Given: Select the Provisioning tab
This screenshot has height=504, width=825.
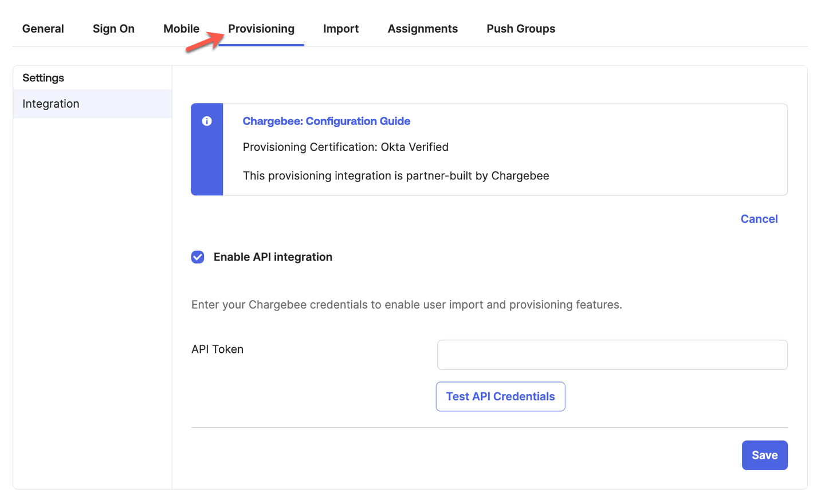Looking at the screenshot, I should (x=261, y=29).
